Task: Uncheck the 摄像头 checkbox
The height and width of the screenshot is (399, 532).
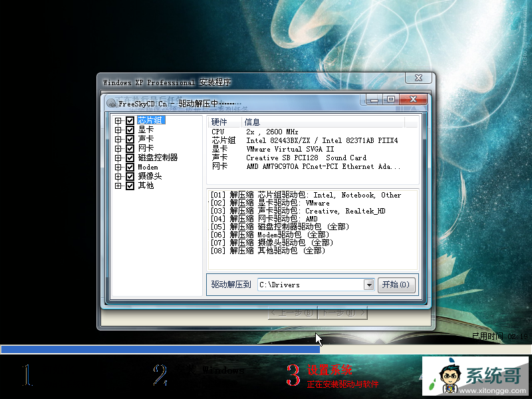Action: pyautogui.click(x=130, y=176)
